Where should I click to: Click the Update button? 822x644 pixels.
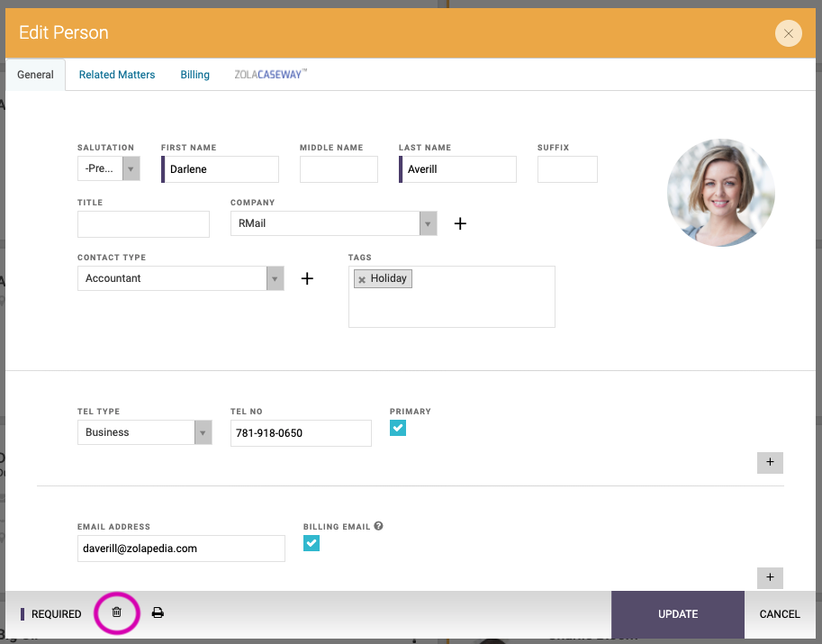coord(677,614)
